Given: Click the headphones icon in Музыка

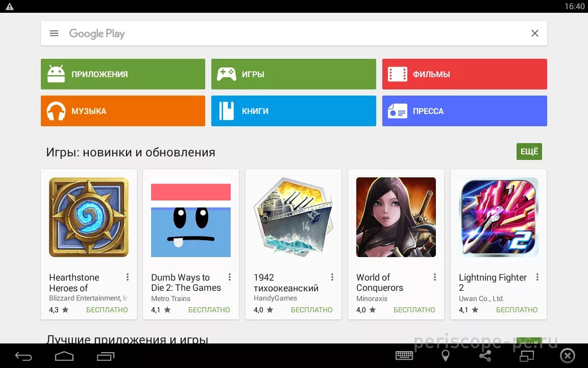Looking at the screenshot, I should coord(56,111).
